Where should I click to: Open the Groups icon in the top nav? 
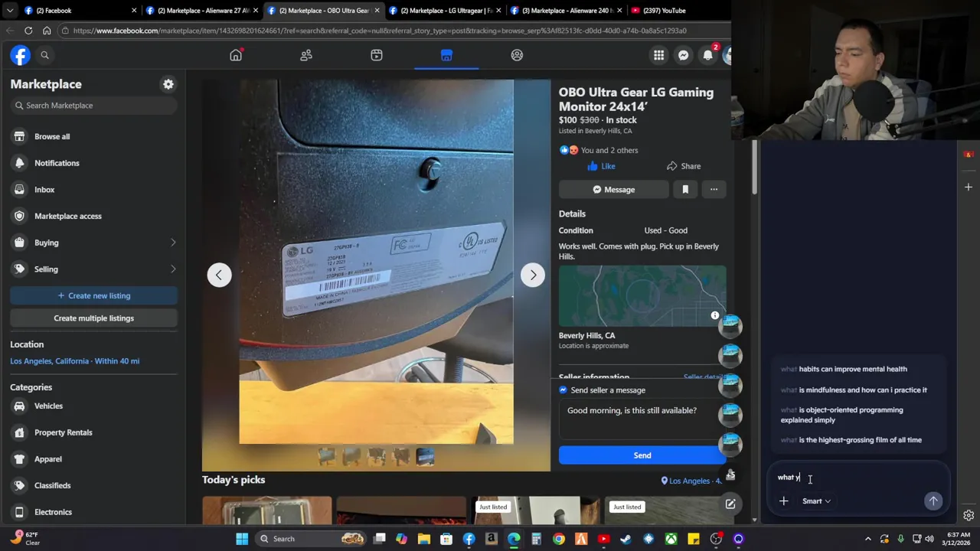coord(517,55)
